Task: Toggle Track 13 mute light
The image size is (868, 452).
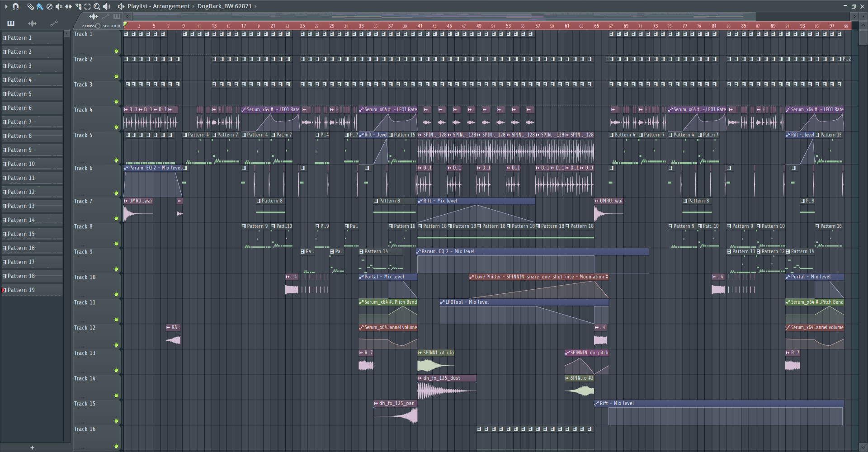Action: pyautogui.click(x=116, y=370)
